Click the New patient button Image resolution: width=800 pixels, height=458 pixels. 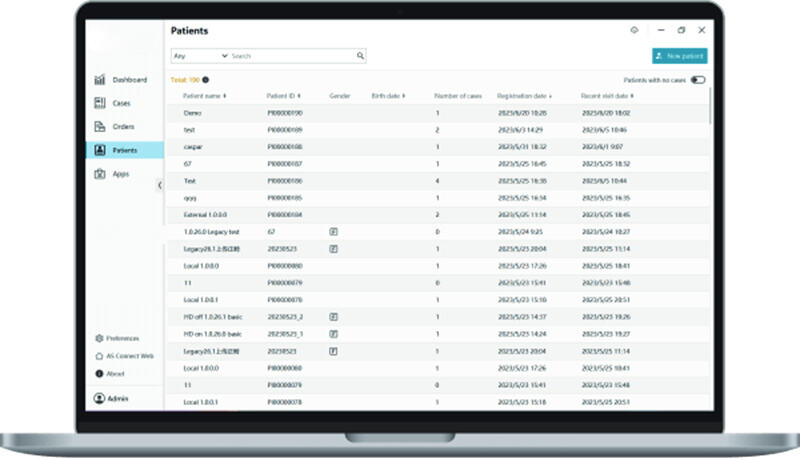(x=679, y=56)
